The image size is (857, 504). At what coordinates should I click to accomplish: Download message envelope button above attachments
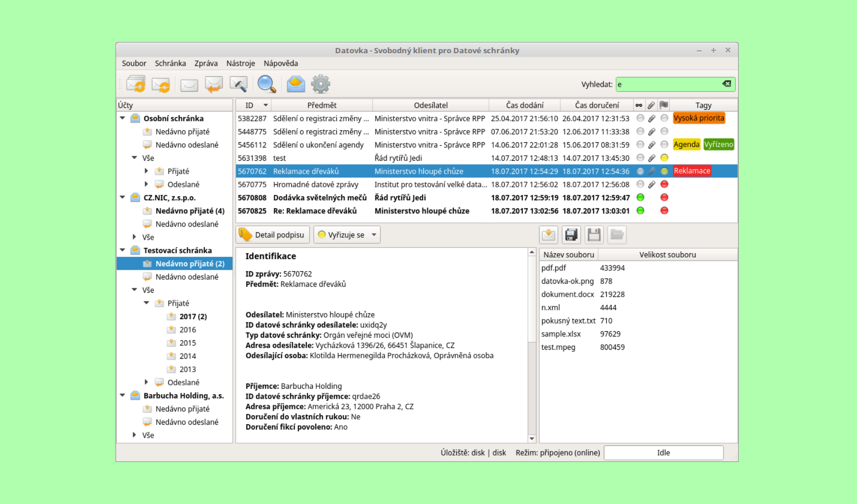(x=548, y=234)
